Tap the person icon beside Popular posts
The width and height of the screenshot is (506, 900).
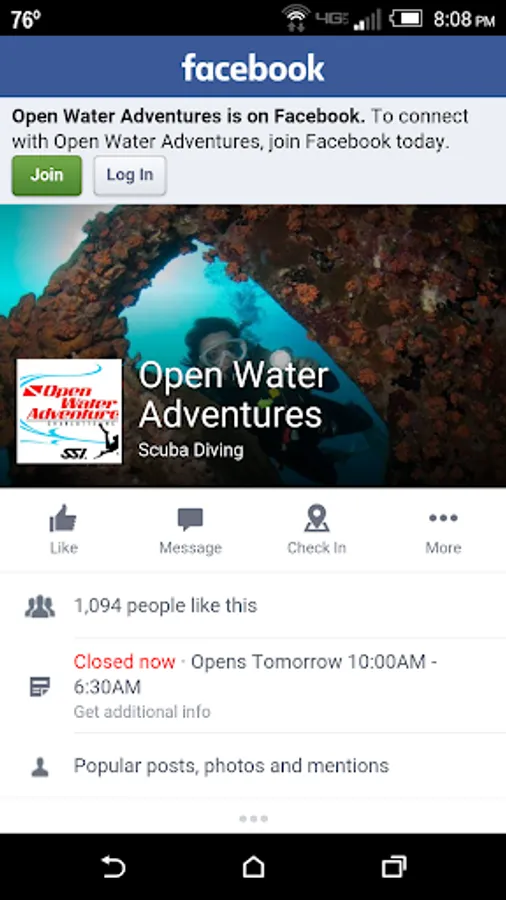point(40,767)
